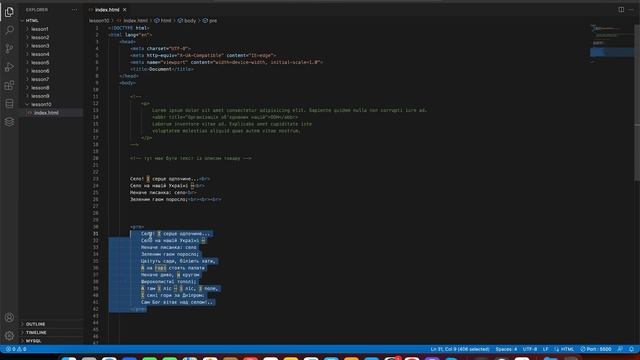Place cursor on line 26 ending with three br tags

click(176, 200)
